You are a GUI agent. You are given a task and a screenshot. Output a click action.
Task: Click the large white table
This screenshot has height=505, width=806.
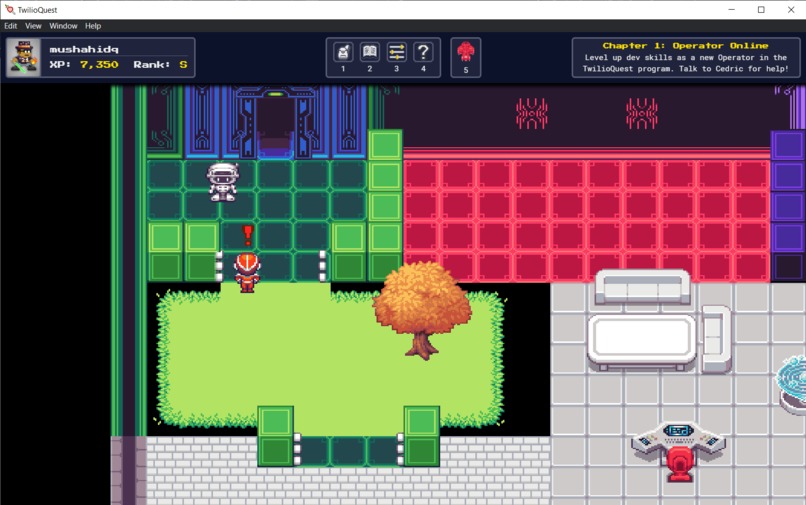[x=643, y=341]
